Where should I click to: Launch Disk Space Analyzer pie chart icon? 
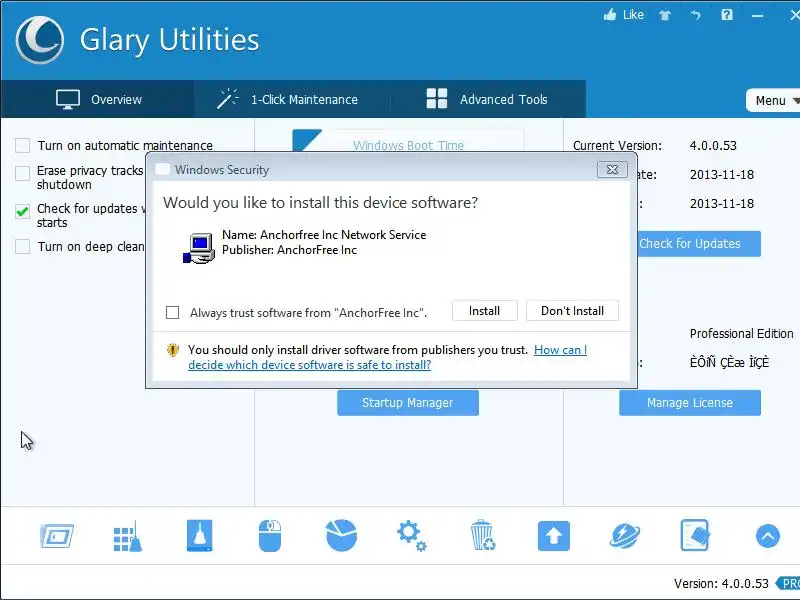point(341,535)
